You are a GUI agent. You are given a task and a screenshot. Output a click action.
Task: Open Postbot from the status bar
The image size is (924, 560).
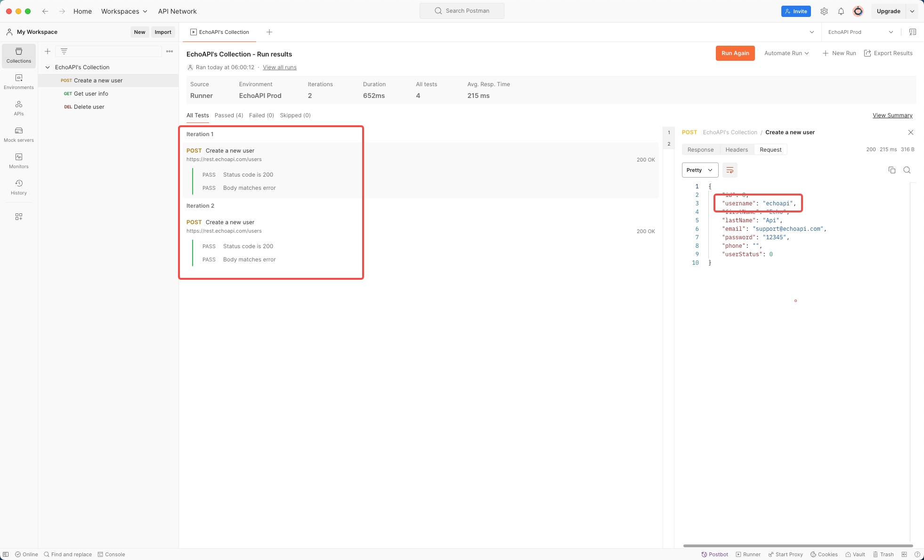click(x=715, y=554)
